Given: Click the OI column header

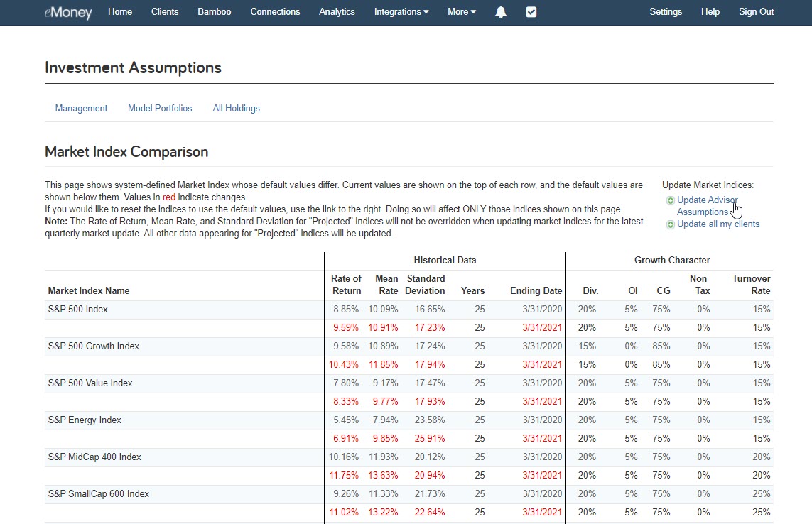Looking at the screenshot, I should [x=633, y=291].
